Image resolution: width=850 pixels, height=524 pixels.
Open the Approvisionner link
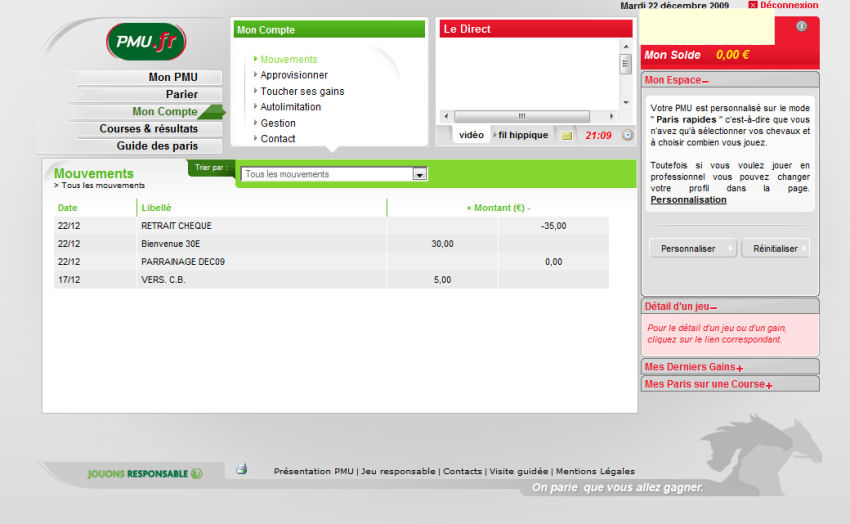coord(294,75)
